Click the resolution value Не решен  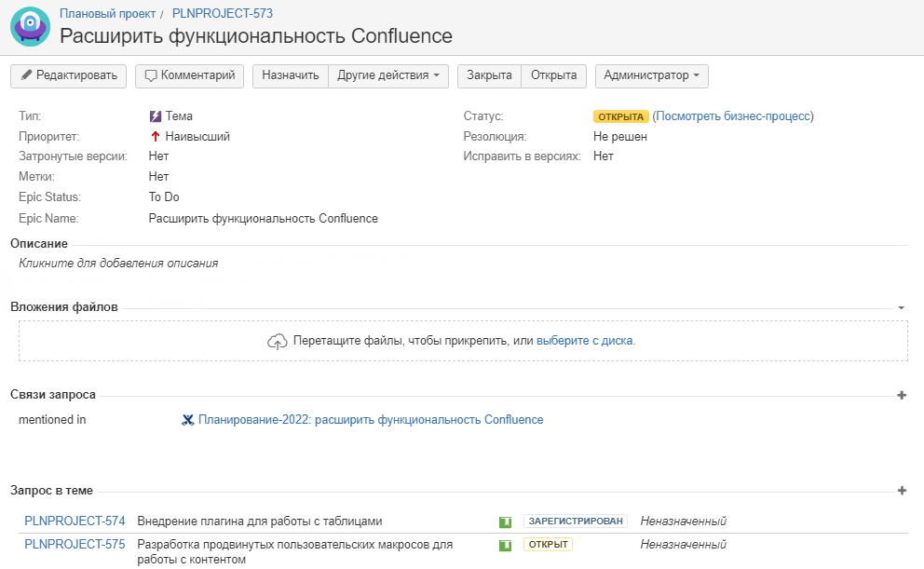point(620,137)
